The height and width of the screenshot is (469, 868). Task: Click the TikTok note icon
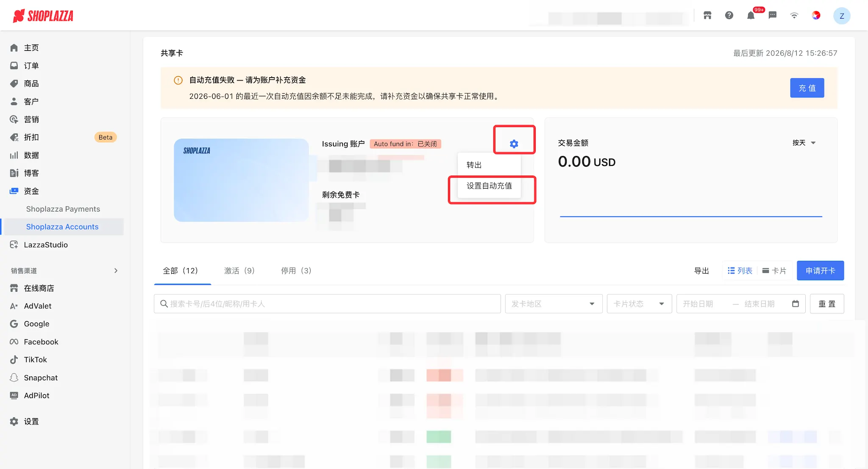[x=14, y=360]
